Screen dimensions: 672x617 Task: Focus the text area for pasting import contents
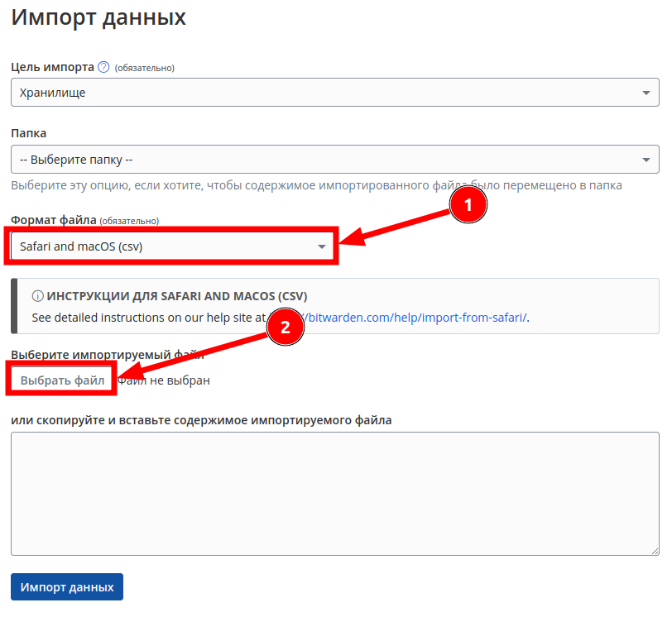[x=334, y=493]
